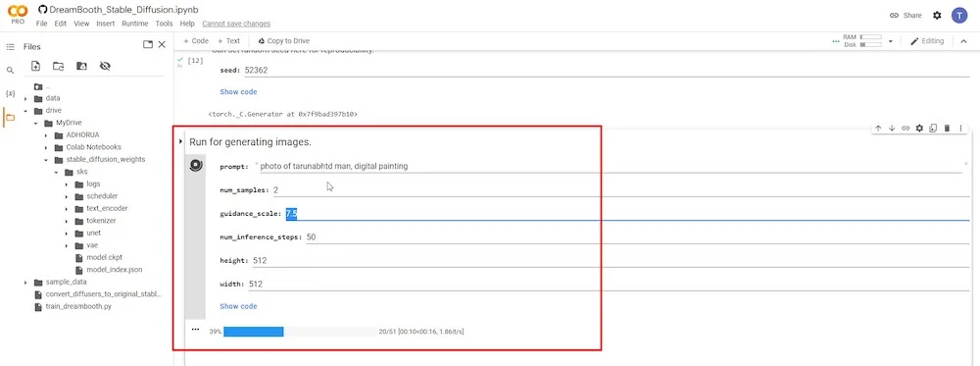Move cell up with arrow icon
The height and width of the screenshot is (366, 980).
tap(878, 129)
